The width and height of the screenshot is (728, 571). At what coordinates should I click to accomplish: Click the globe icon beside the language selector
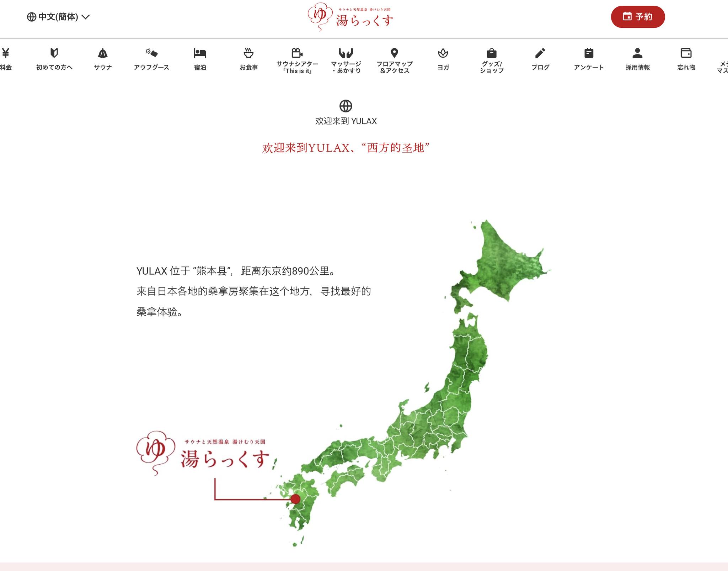point(32,17)
